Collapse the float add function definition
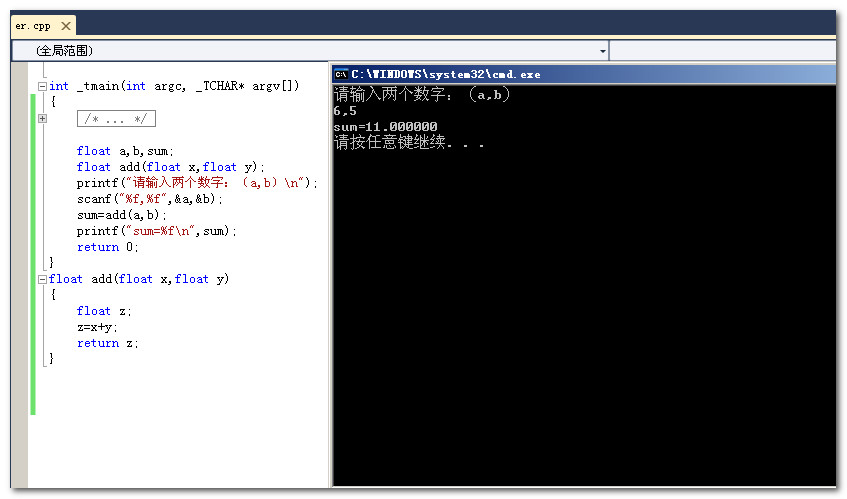847x499 pixels. (42, 279)
